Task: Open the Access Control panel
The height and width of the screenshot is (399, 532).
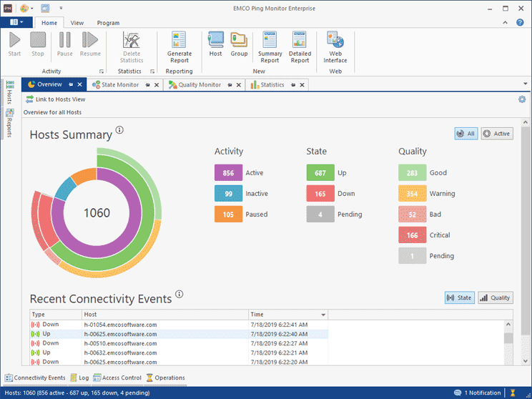Action: pyautogui.click(x=117, y=378)
